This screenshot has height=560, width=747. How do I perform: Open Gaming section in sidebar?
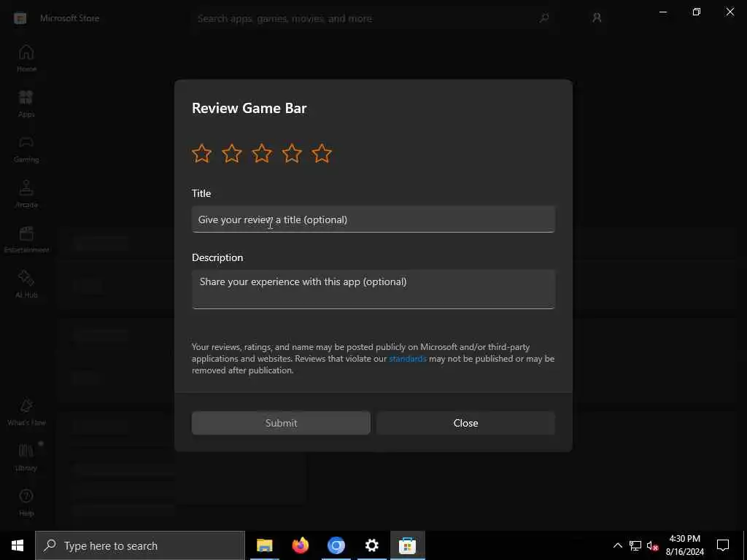click(26, 149)
